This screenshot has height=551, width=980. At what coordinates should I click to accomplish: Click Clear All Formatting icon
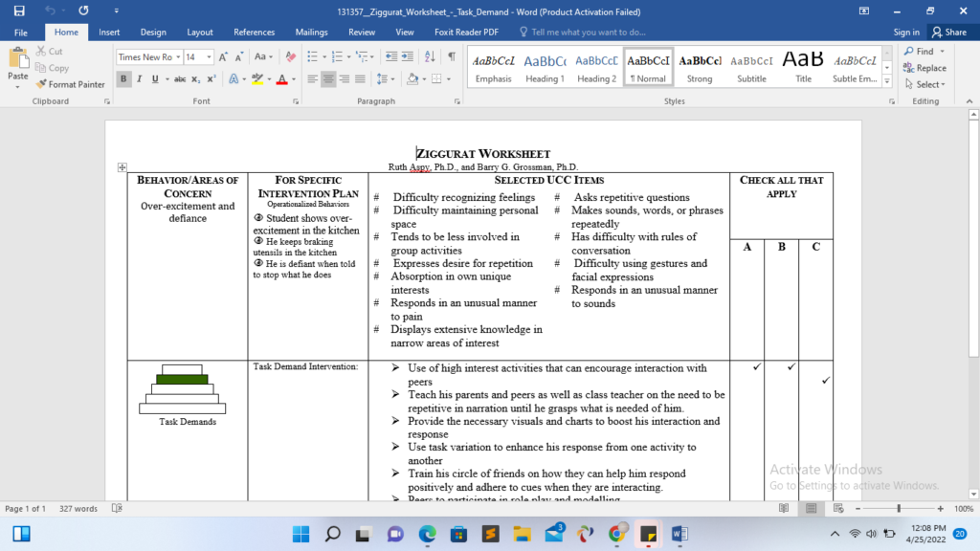coord(291,56)
